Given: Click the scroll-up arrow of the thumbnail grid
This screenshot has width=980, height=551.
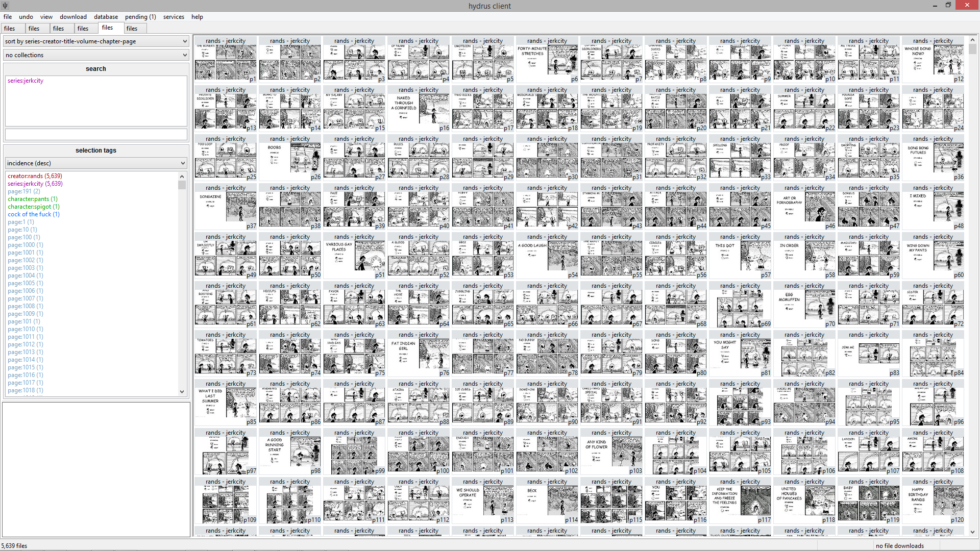Looking at the screenshot, I should pos(972,40).
